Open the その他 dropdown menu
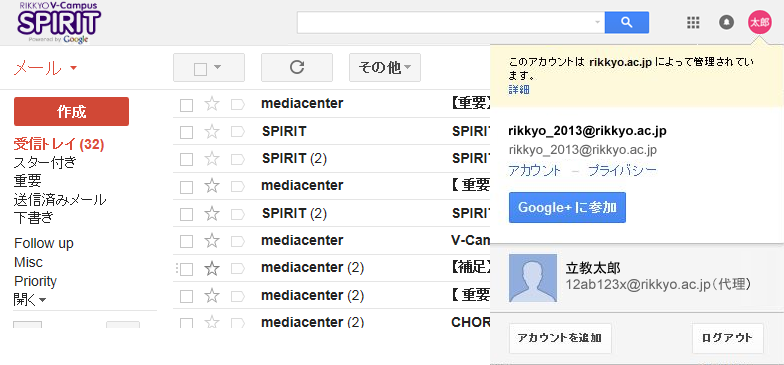The width and height of the screenshot is (784, 365). tap(384, 67)
